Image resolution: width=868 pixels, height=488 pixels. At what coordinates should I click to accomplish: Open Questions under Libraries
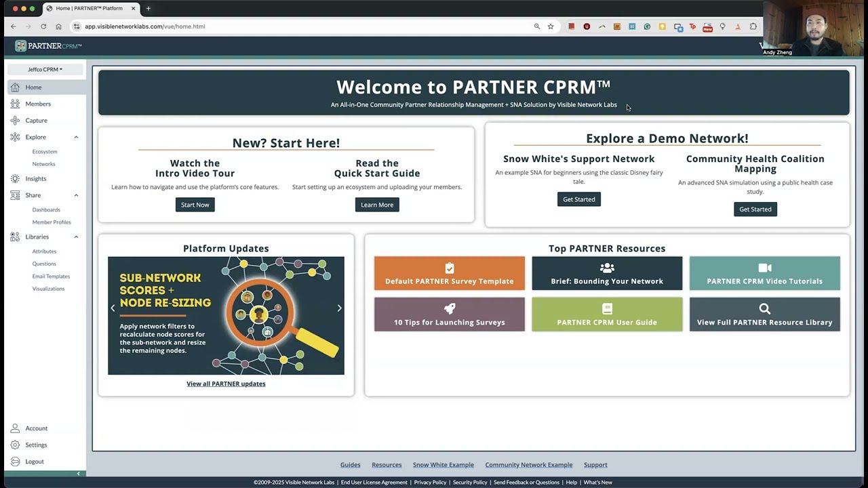click(x=44, y=264)
